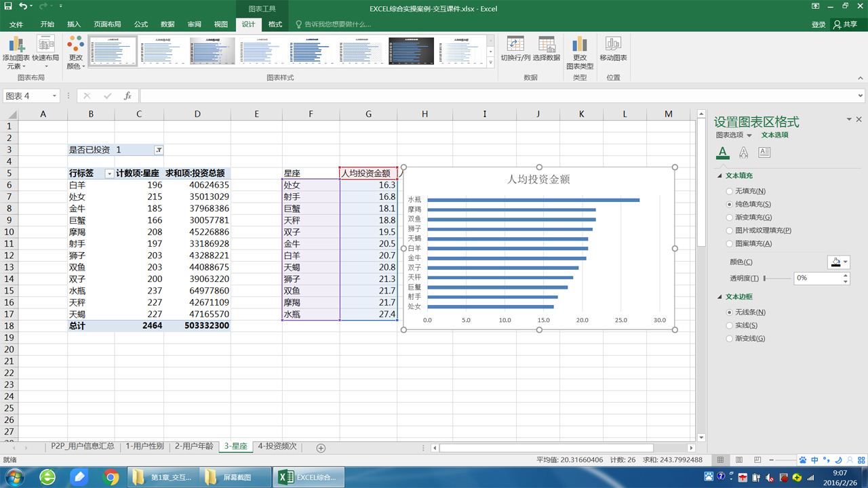This screenshot has width=868, height=488.
Task: Choose 实线 (Solid line) for text outline
Action: coord(730,325)
